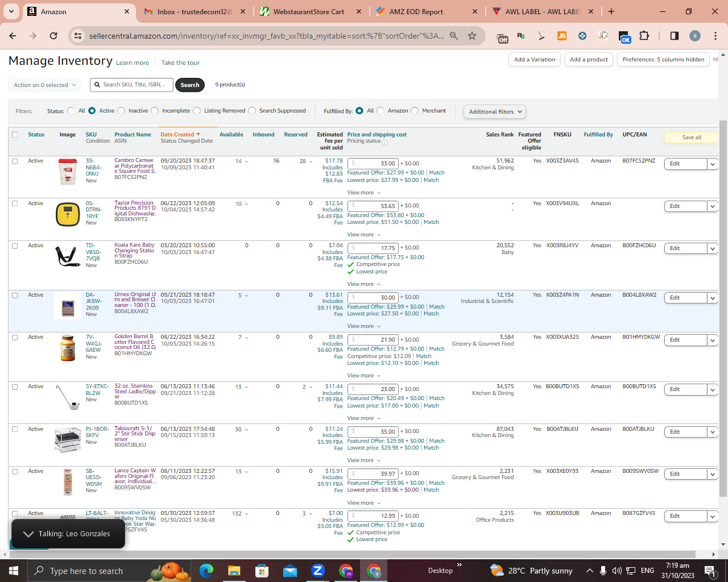Expand Edit dropdown arrow for Cambro Camwear row

(x=713, y=164)
